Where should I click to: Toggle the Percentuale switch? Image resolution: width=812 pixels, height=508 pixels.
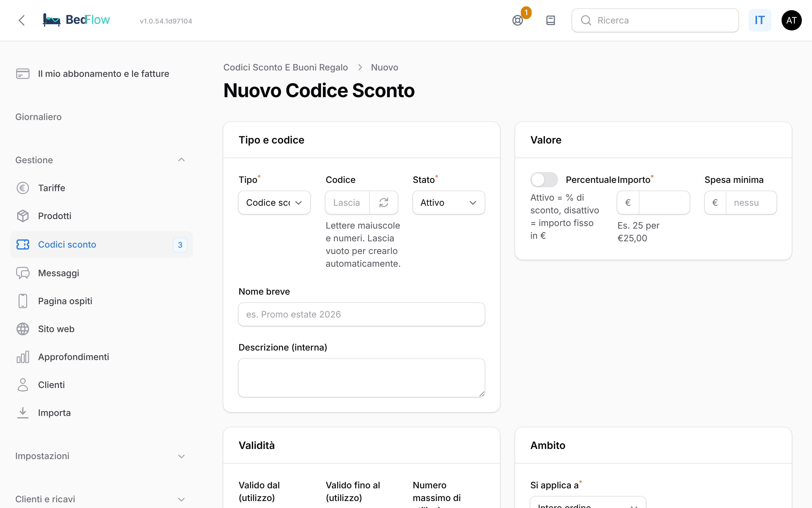(x=544, y=180)
